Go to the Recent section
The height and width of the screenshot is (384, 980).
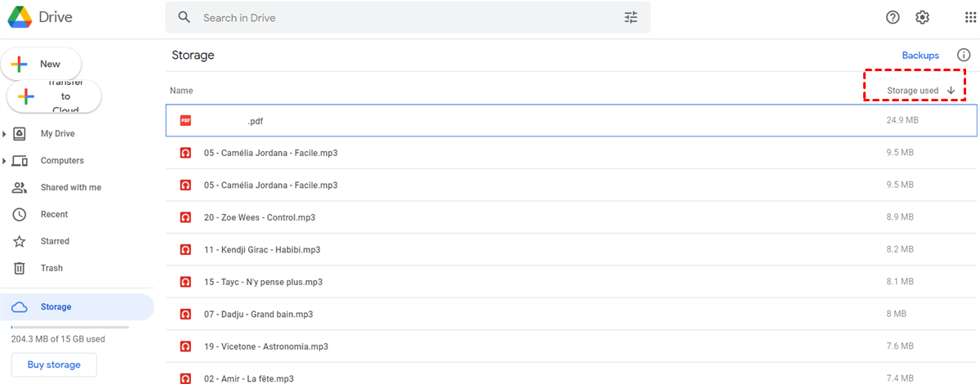pyautogui.click(x=54, y=215)
